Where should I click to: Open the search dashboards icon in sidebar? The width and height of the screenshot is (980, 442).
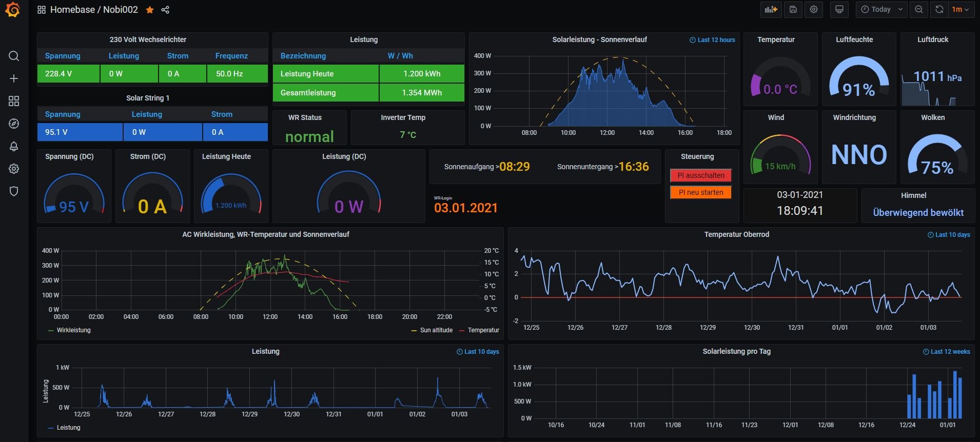point(14,56)
